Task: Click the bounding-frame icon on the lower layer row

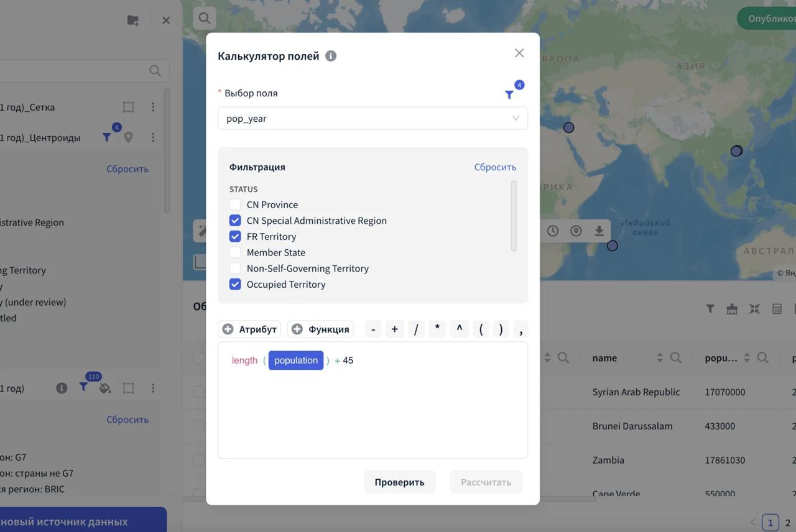Action: [x=129, y=388]
